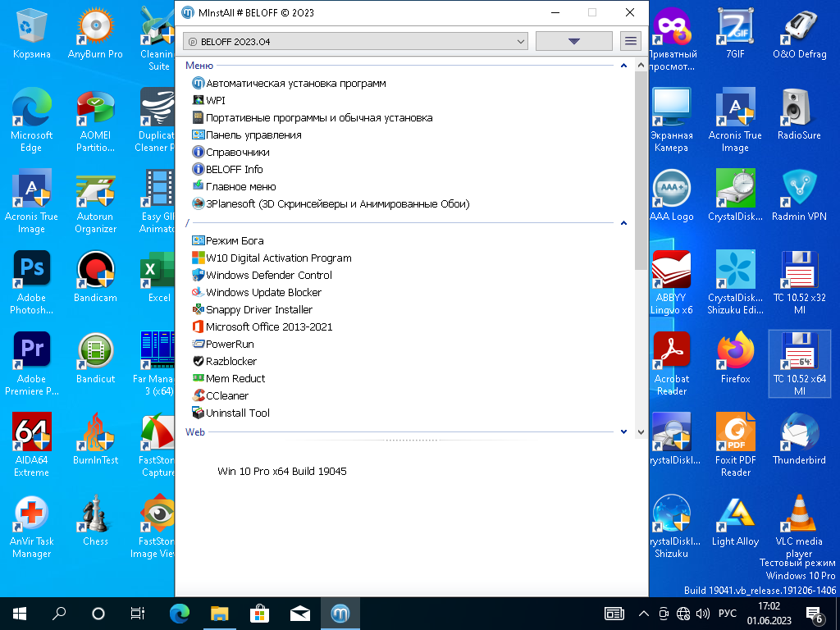
Task: Launch Adobe Photoshop shortcut
Action: click(32, 283)
